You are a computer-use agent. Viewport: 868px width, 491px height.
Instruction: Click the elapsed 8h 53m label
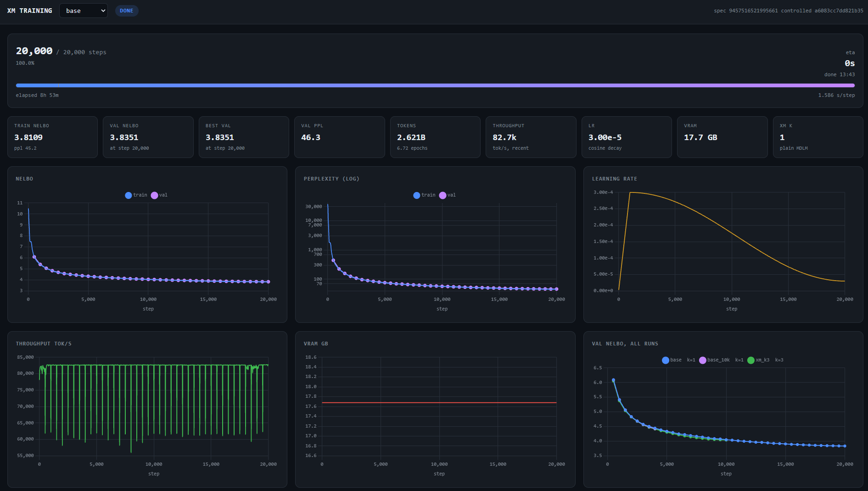click(37, 96)
